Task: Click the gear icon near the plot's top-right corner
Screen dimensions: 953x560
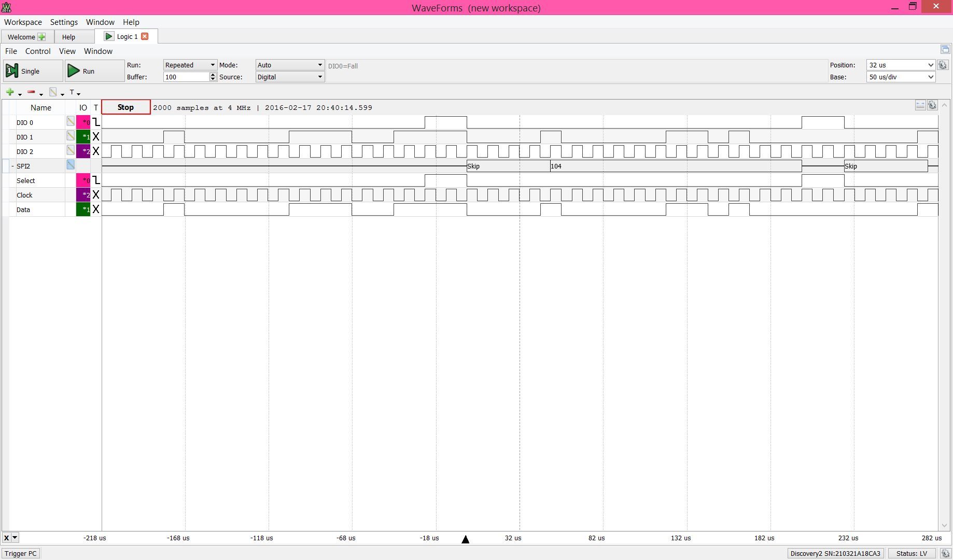Action: click(x=932, y=105)
